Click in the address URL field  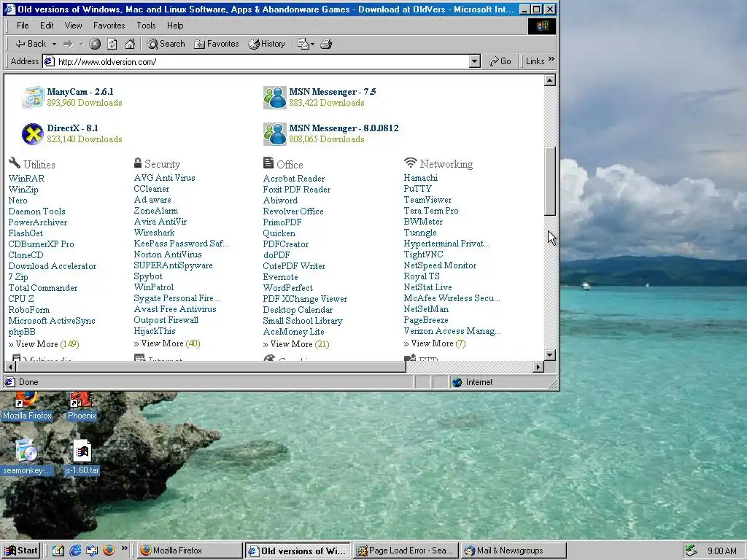coord(262,61)
